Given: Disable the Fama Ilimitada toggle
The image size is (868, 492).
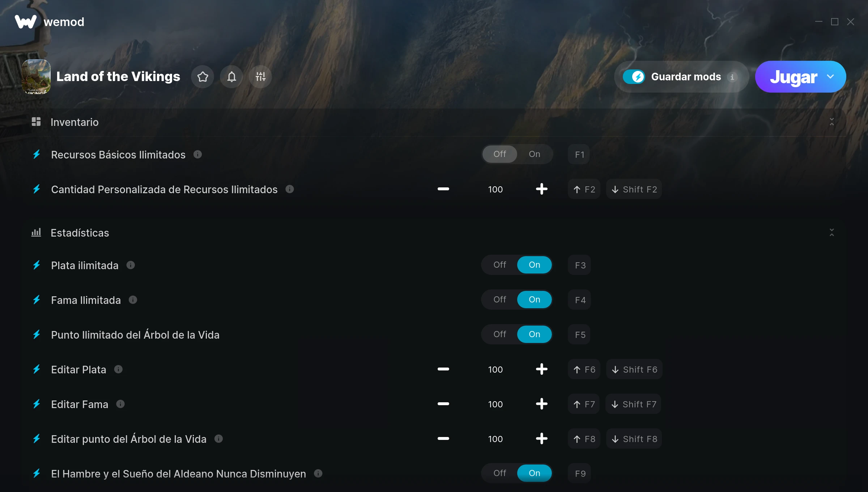Looking at the screenshot, I should 499,300.
